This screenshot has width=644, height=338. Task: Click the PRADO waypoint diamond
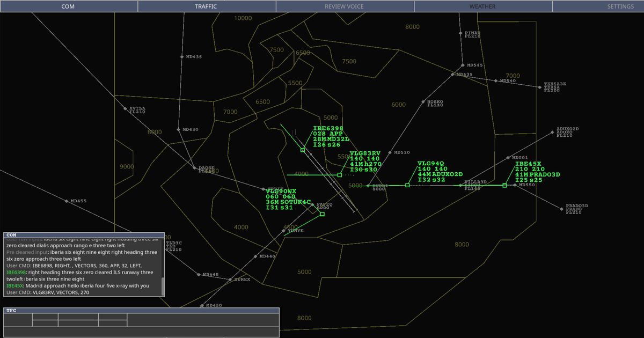pyautogui.click(x=562, y=209)
